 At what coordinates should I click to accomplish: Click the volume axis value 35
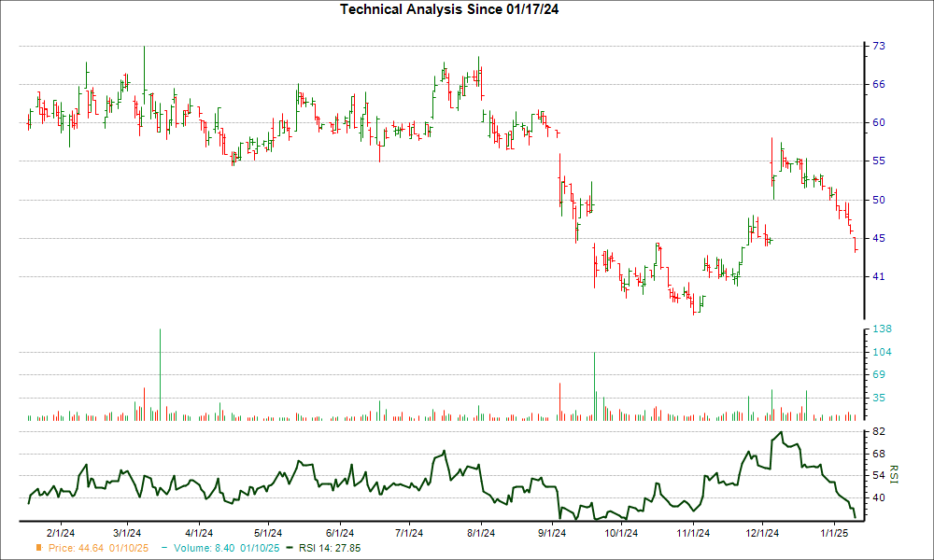click(879, 398)
